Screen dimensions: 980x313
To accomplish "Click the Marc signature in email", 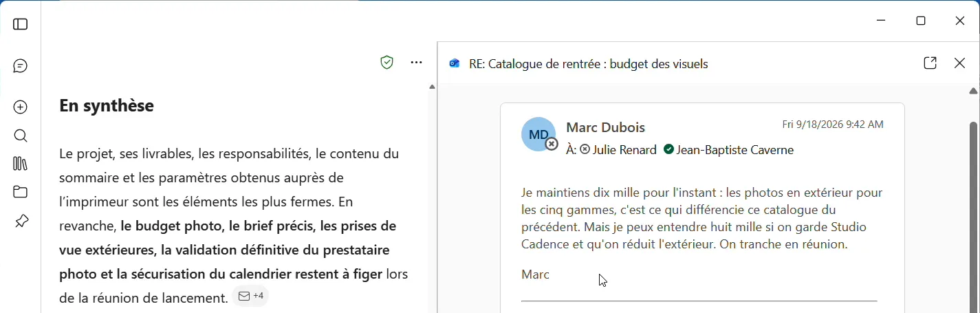I will pyautogui.click(x=536, y=274).
